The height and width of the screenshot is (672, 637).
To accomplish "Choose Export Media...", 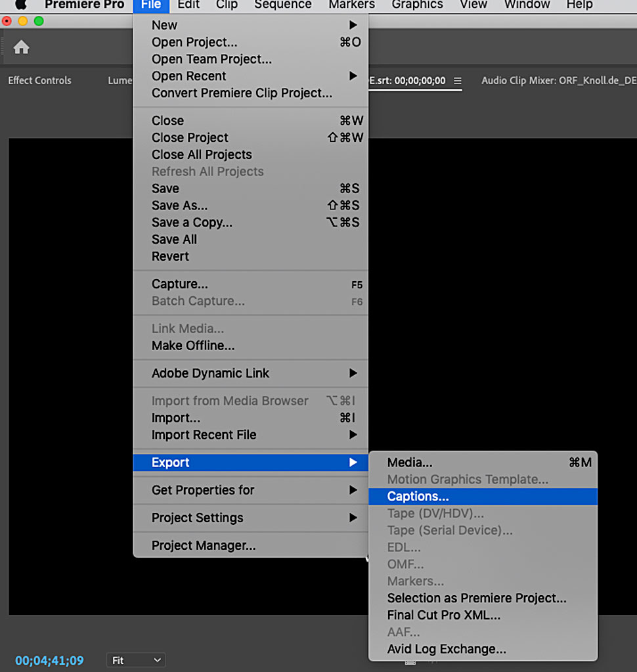I will pos(483,462).
